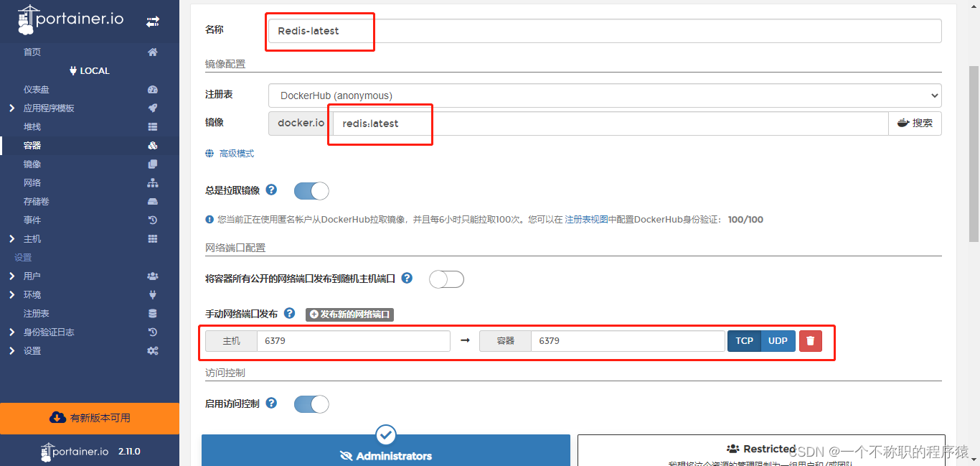Click the 搜索 search icon next to image field
This screenshot has width=980, height=466.
tap(915, 123)
